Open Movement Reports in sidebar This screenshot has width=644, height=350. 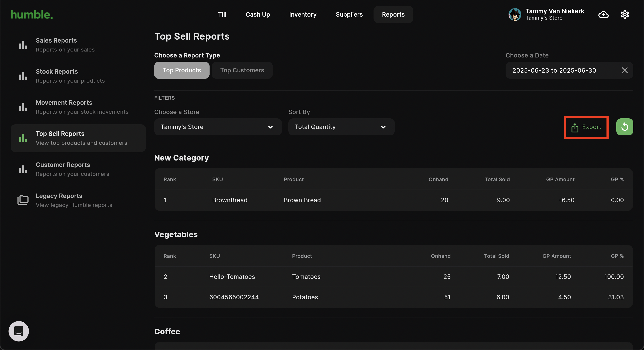pyautogui.click(x=78, y=107)
